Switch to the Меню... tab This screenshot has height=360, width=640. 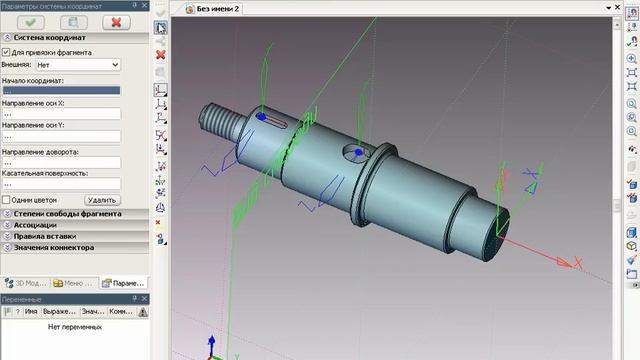tap(74, 283)
